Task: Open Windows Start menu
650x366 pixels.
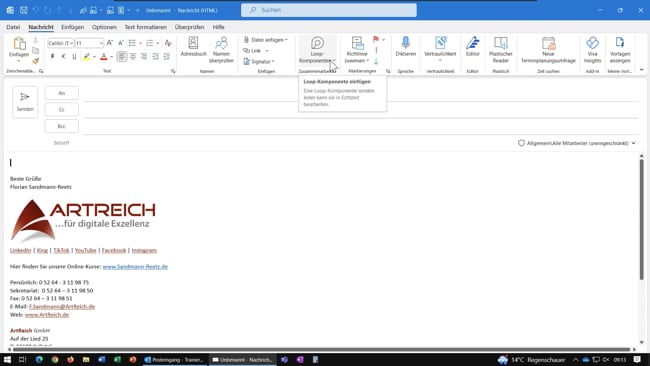Action: [x=7, y=359]
